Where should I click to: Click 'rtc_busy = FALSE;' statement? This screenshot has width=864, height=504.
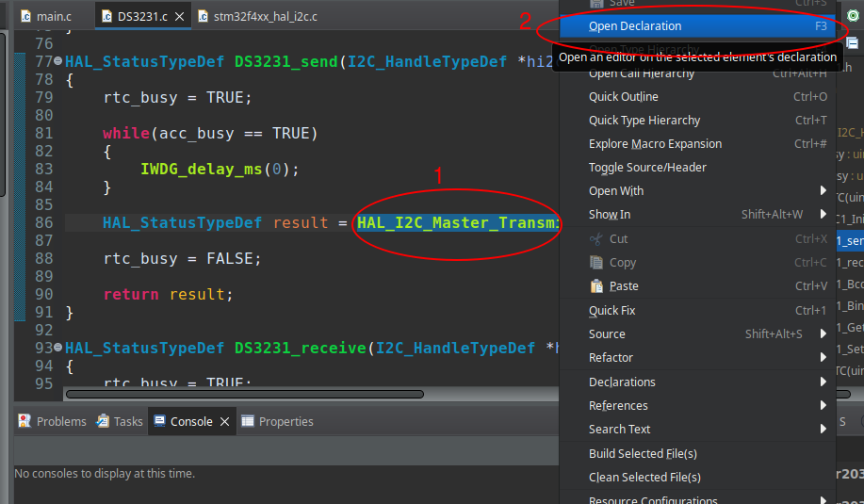(183, 258)
